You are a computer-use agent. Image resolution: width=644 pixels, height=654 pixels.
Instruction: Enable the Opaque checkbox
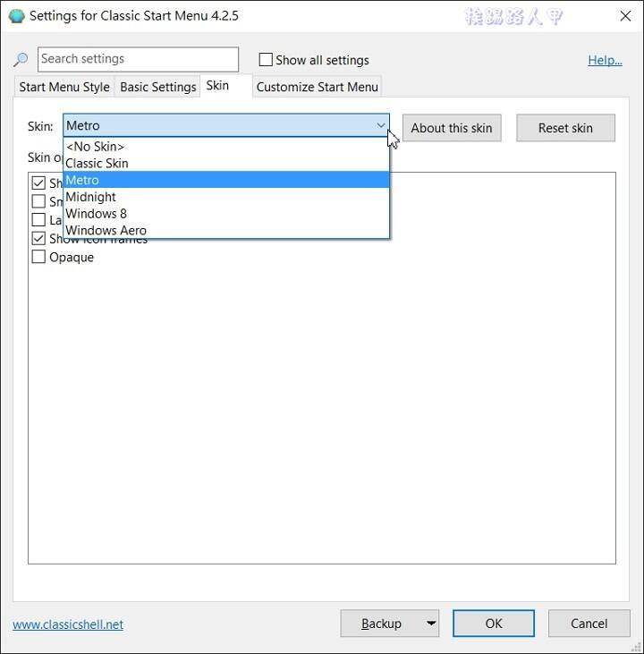tap(38, 257)
